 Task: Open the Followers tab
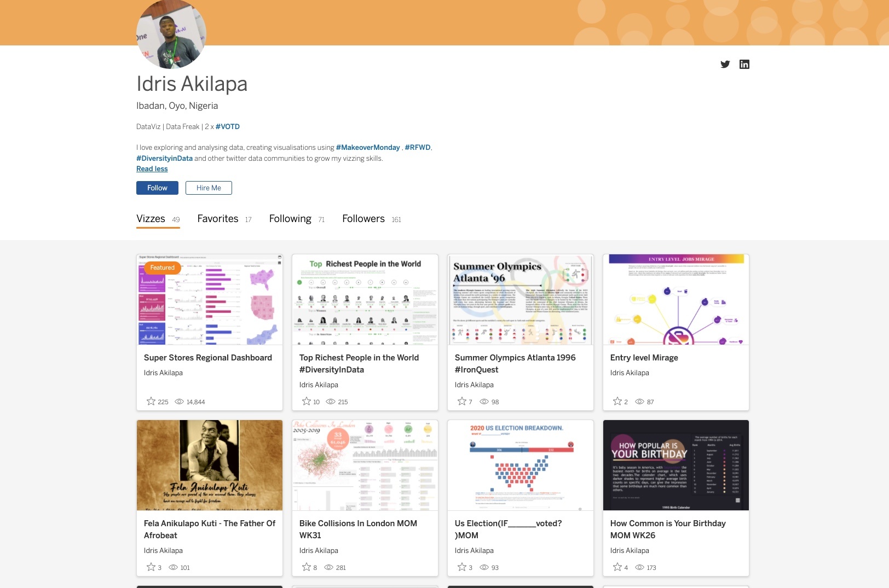pos(363,219)
